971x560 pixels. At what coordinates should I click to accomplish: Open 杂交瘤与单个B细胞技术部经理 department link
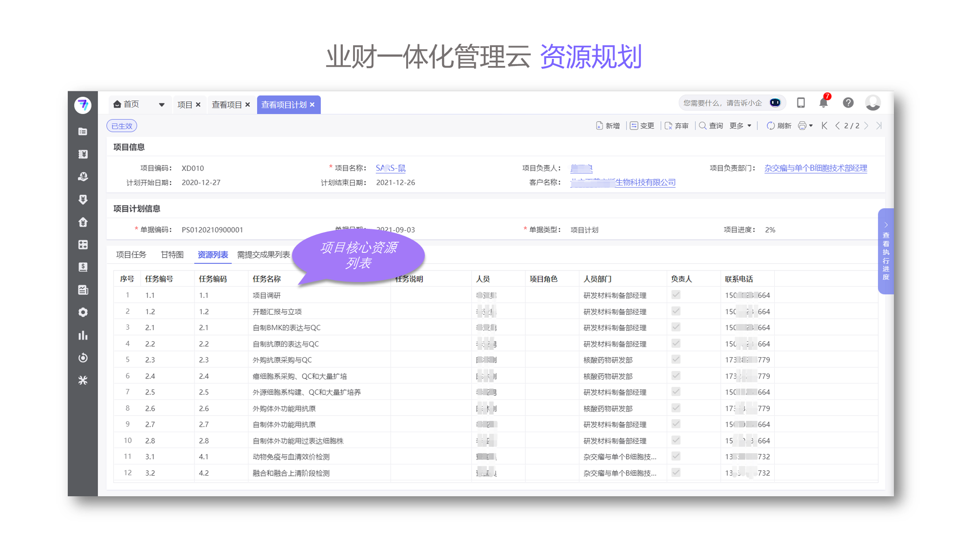[x=816, y=168]
